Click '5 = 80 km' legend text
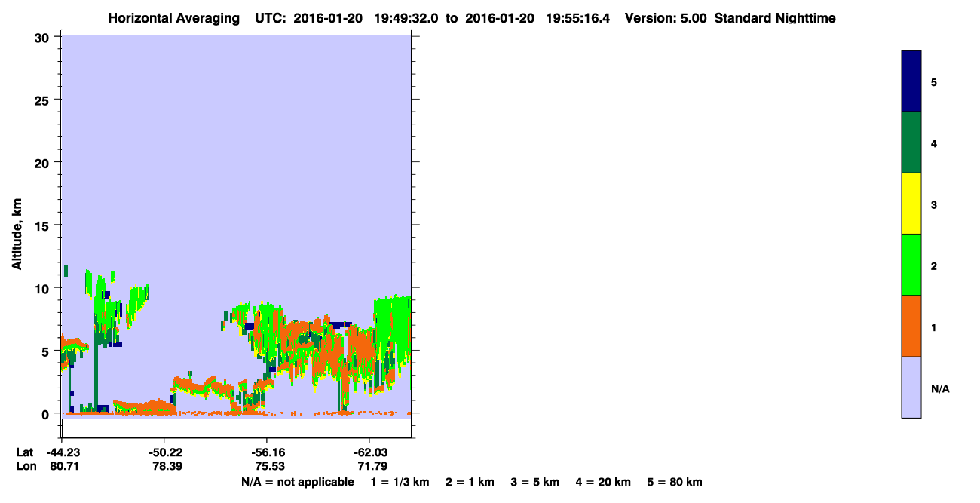Image resolution: width=980 pixels, height=503 pixels. 675,482
